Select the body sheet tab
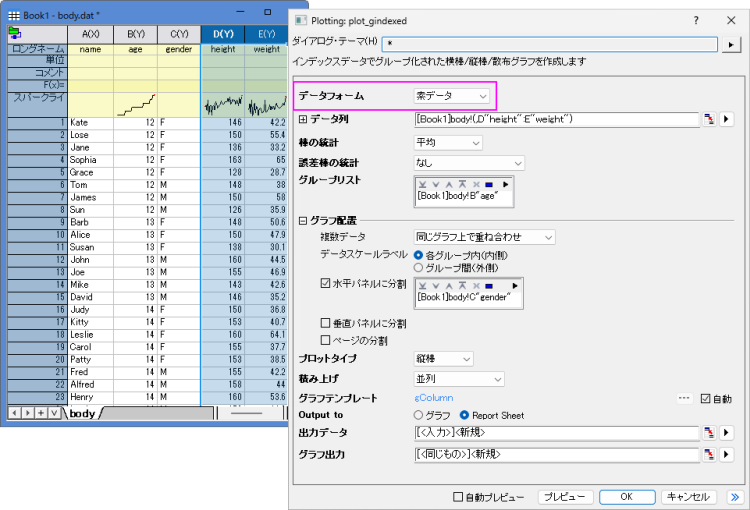 point(82,413)
